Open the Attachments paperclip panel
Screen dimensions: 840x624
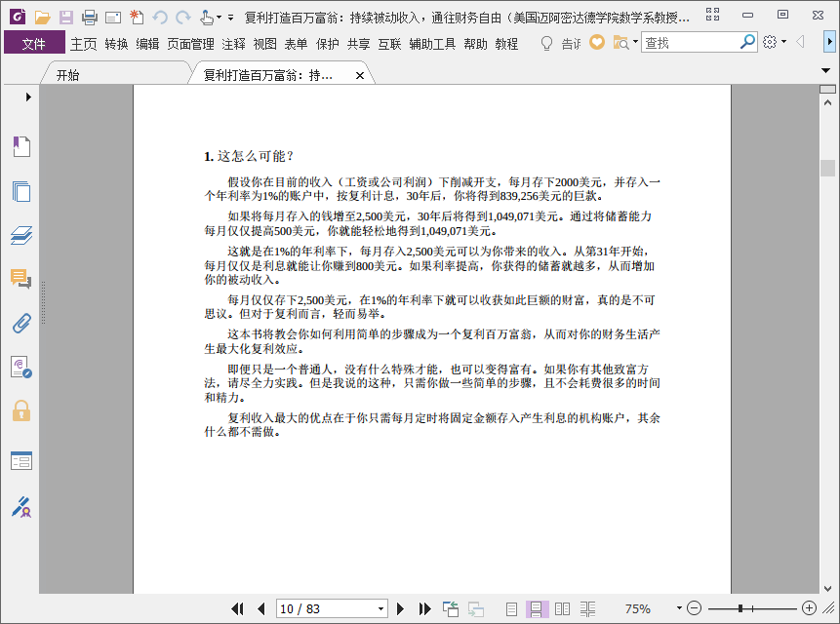coord(21,324)
